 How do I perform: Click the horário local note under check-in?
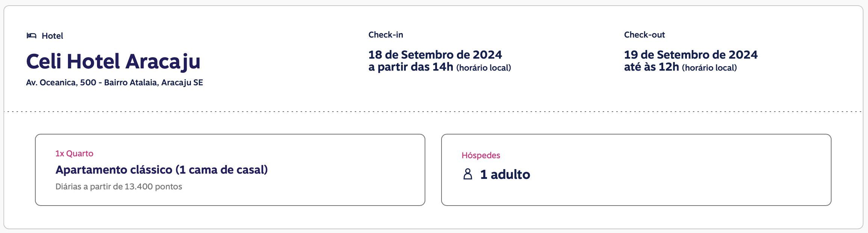coord(484,68)
